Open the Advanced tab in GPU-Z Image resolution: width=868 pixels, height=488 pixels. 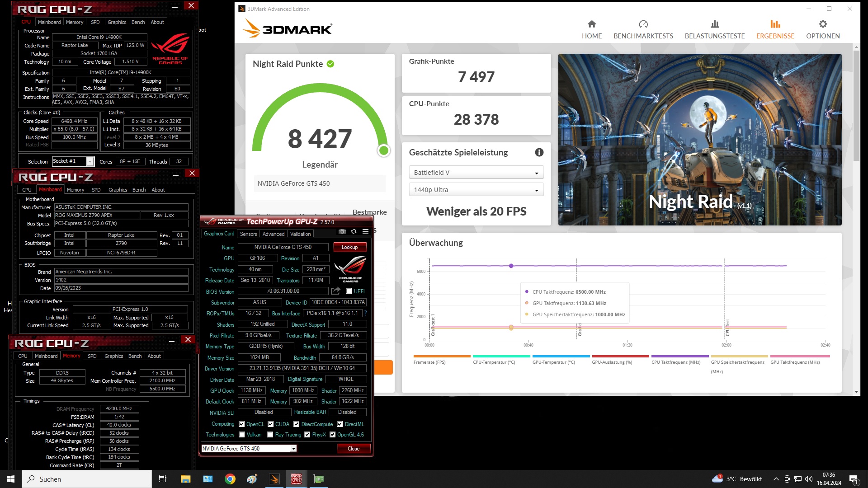pos(274,234)
